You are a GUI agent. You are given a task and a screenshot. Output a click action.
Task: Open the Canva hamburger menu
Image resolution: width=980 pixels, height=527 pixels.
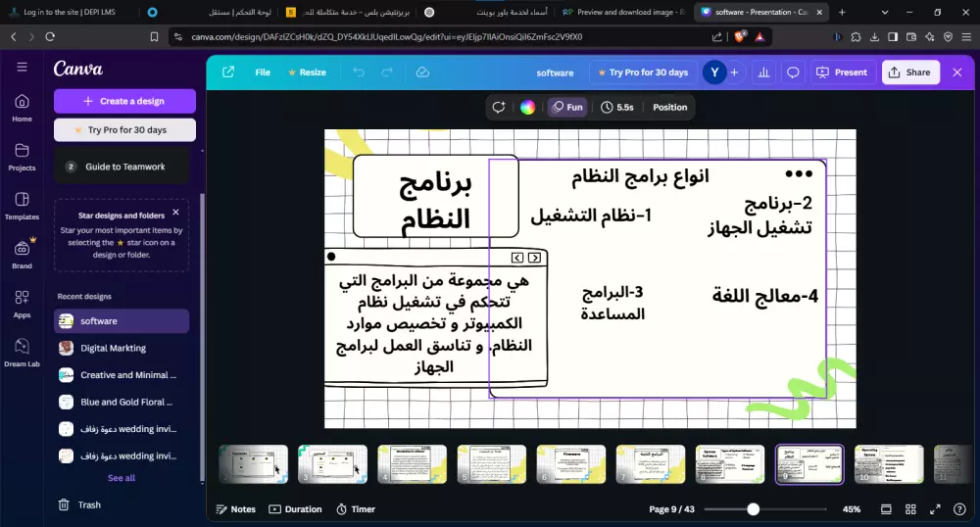click(x=22, y=67)
